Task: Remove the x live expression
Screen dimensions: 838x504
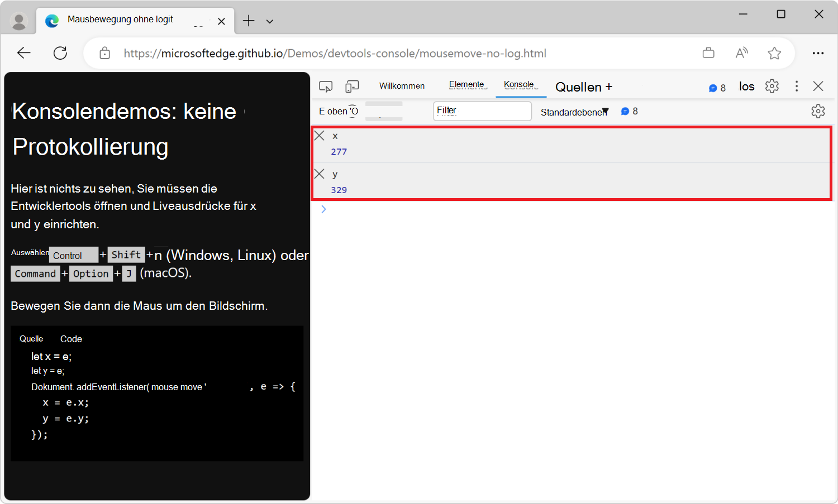Action: 319,135
